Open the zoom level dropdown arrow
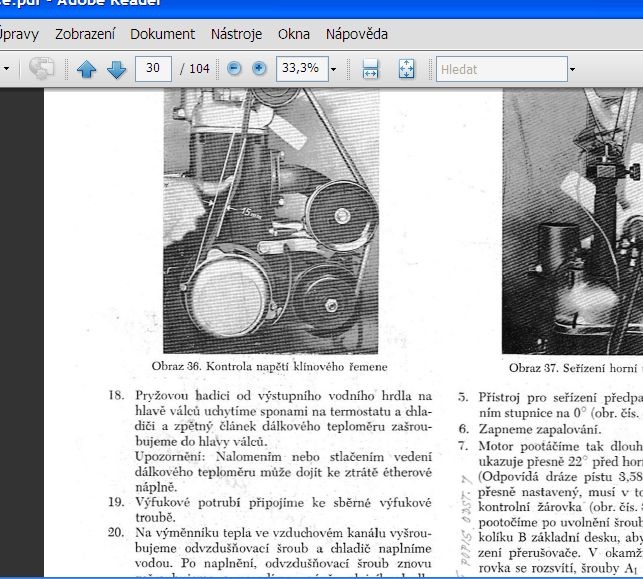 [x=333, y=69]
